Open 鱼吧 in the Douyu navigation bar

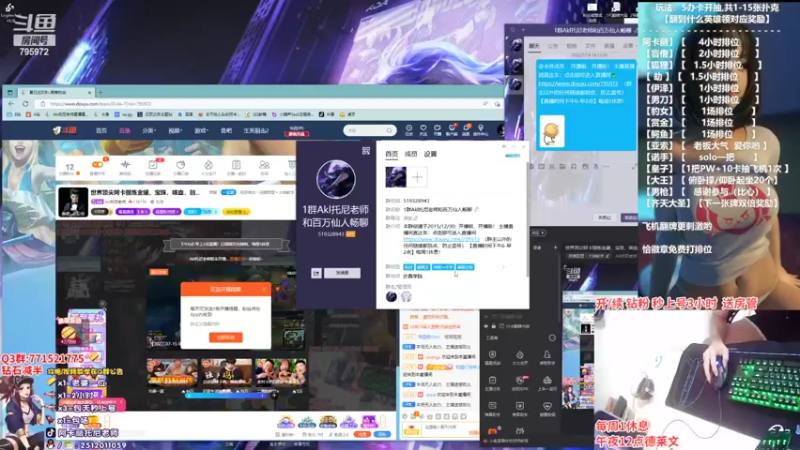[x=226, y=131]
